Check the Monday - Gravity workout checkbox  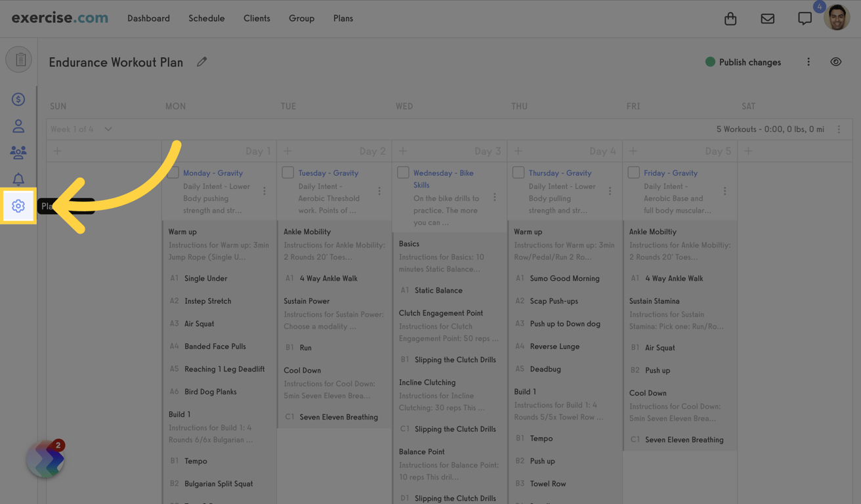(173, 172)
